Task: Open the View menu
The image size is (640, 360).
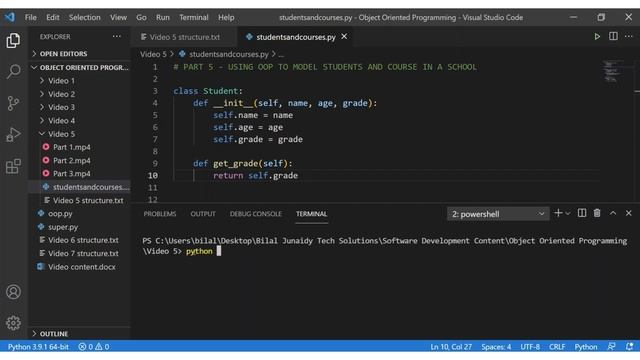Action: point(118,18)
